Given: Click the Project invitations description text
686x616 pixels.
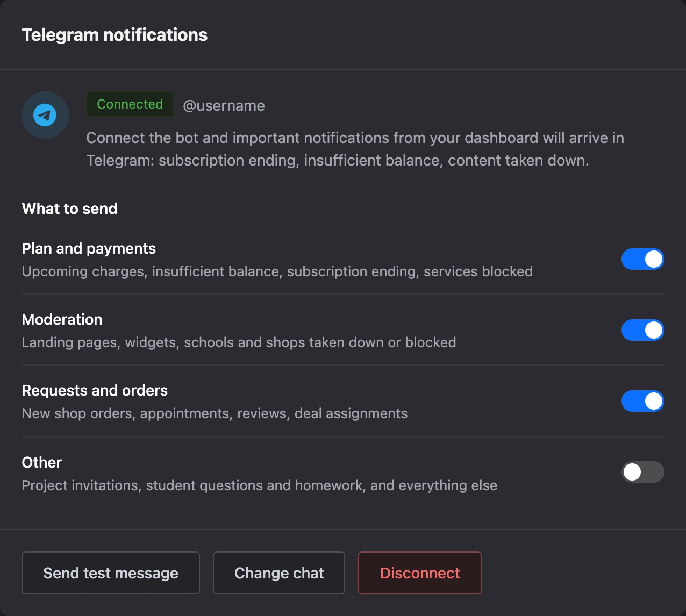Looking at the screenshot, I should (x=260, y=485).
